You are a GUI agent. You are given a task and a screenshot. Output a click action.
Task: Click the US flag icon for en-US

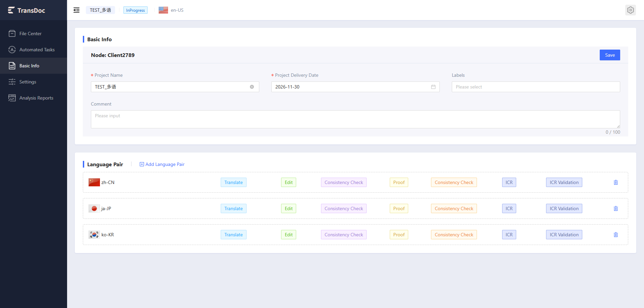coord(163,10)
